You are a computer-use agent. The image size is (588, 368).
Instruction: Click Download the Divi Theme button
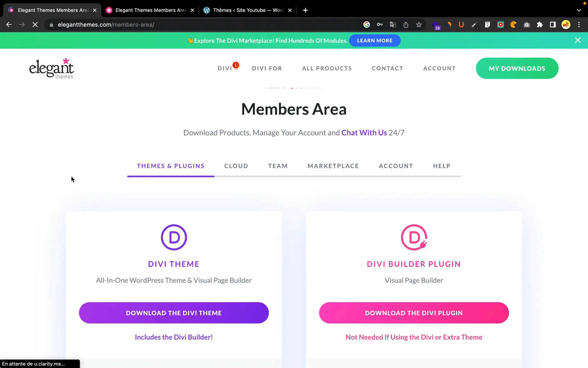coord(174,313)
